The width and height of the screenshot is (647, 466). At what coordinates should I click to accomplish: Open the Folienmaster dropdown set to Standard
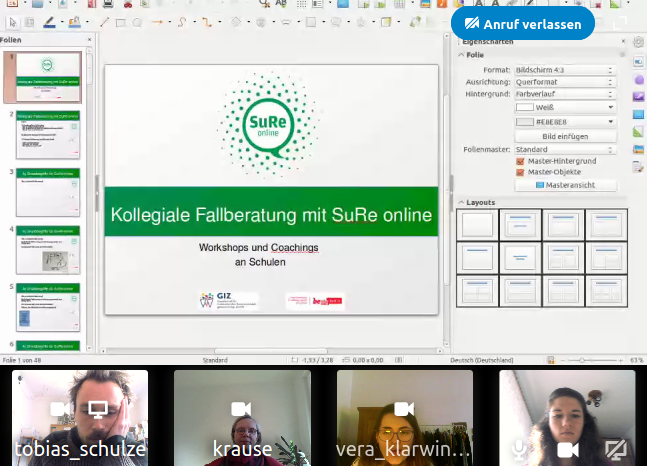564,149
